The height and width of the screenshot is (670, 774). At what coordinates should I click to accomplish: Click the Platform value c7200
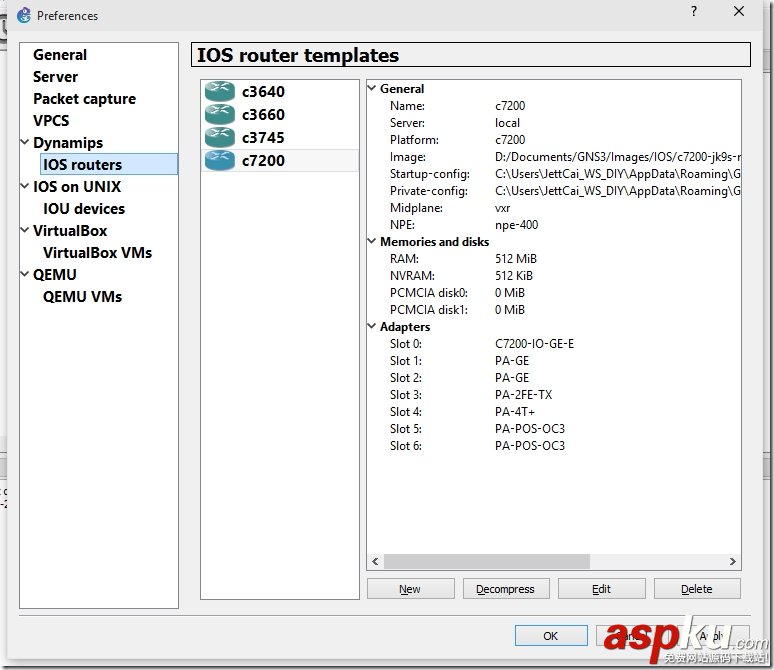510,140
